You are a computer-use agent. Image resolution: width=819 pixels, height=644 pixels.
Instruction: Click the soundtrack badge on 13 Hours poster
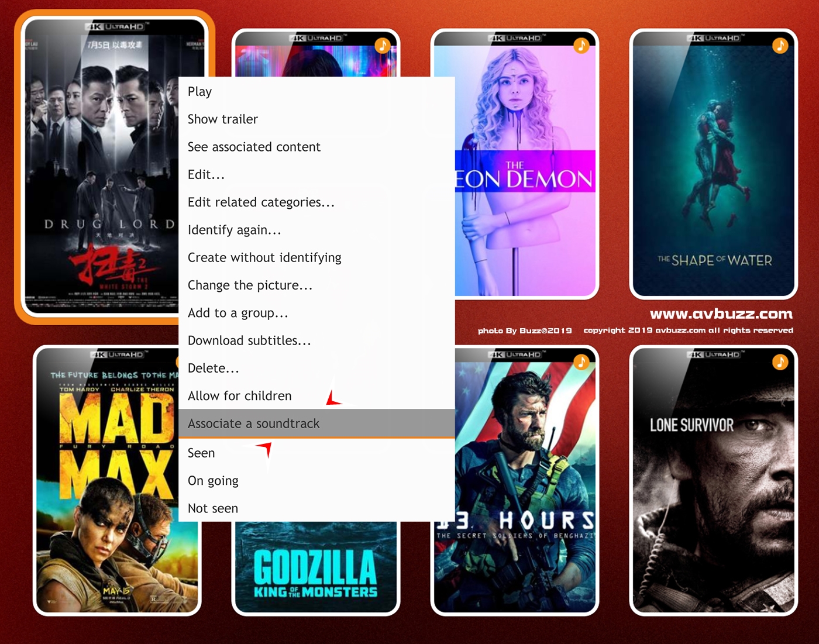[x=581, y=362]
